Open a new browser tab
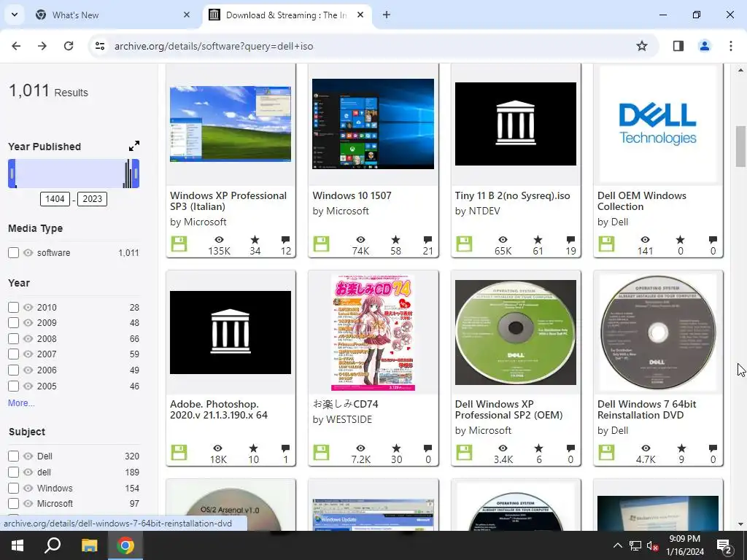Image resolution: width=747 pixels, height=560 pixels. tap(387, 15)
